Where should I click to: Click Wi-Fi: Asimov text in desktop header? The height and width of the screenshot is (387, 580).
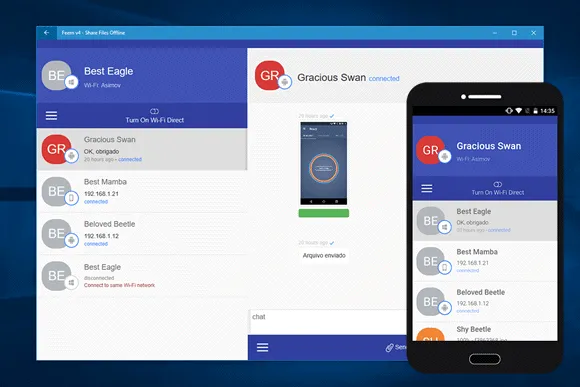(102, 85)
